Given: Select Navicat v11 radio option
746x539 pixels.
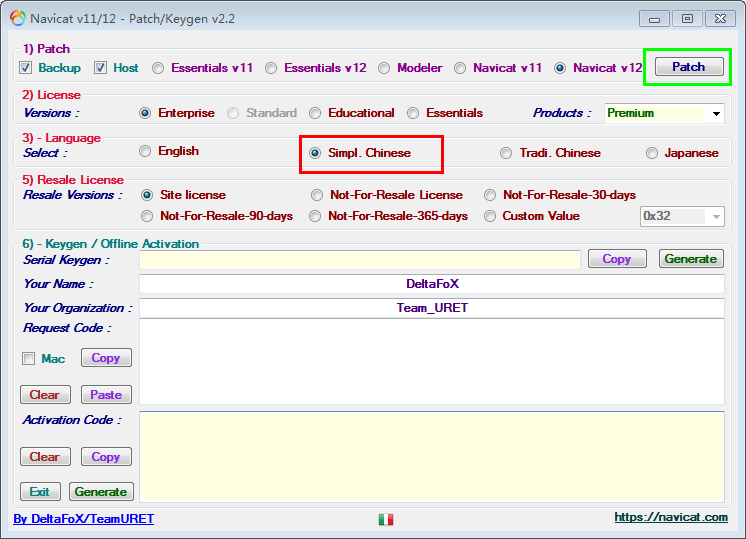Looking at the screenshot, I should click(x=460, y=68).
